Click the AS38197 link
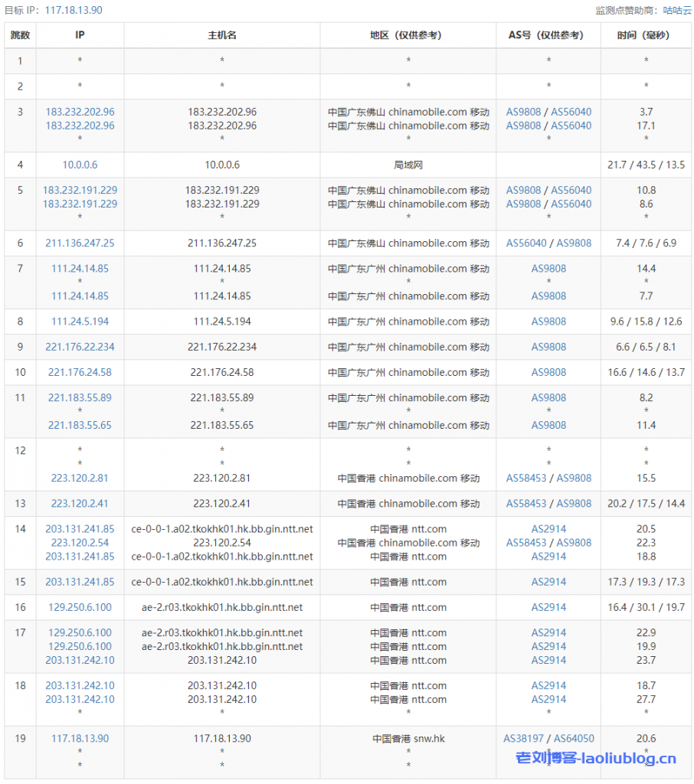 523,738
